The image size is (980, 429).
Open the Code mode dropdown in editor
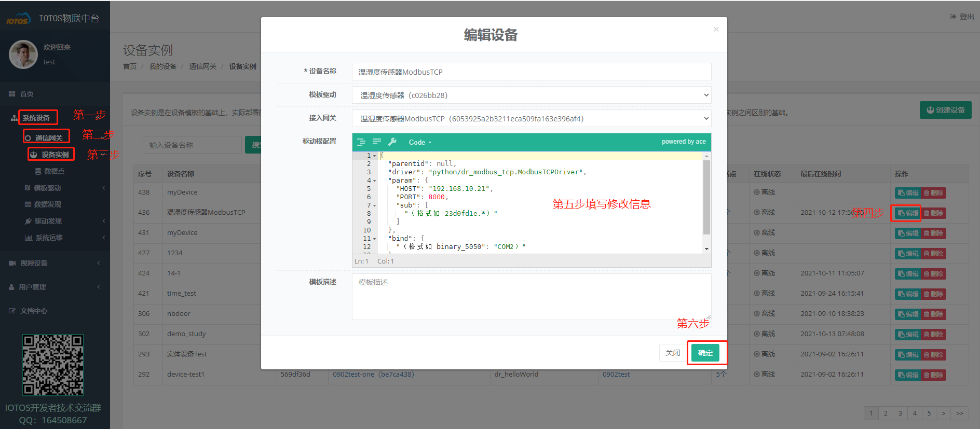419,142
